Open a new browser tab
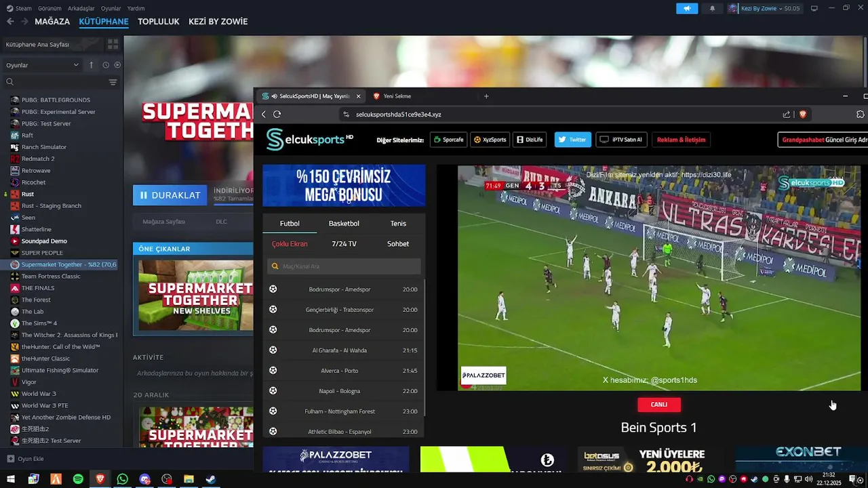868x488 pixels. coord(486,96)
